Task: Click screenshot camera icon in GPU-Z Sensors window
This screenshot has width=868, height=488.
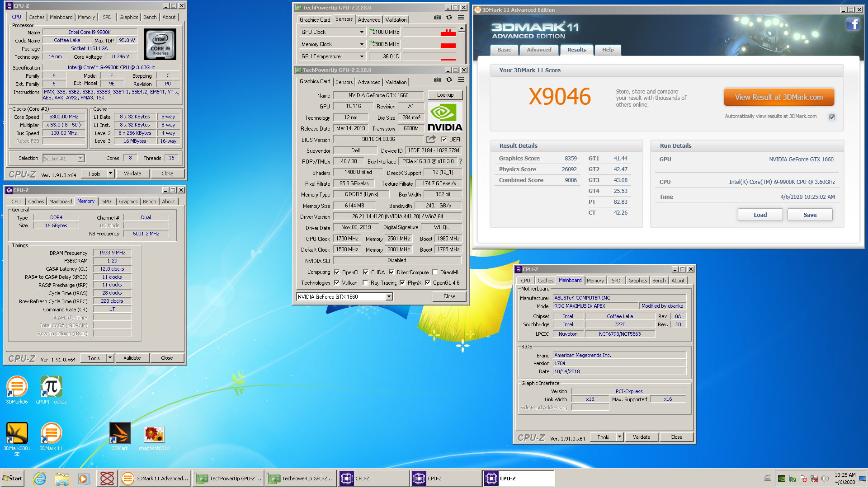Action: coord(437,17)
